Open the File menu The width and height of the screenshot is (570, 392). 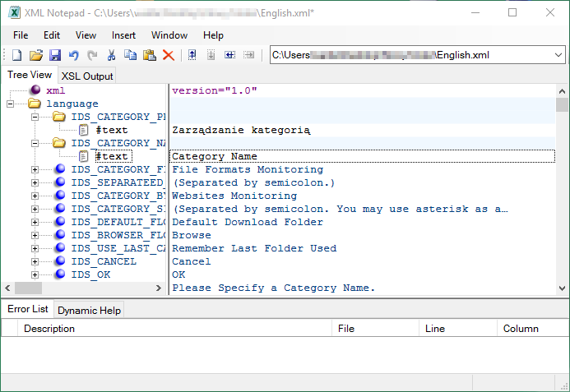pyautogui.click(x=21, y=35)
